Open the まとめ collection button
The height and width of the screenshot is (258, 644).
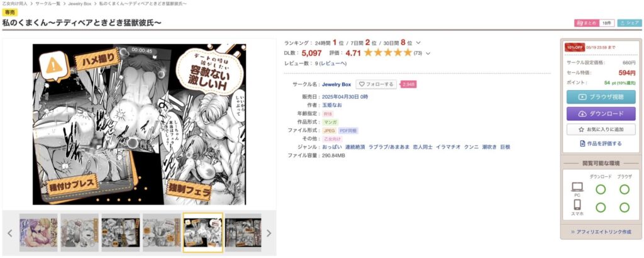point(586,23)
